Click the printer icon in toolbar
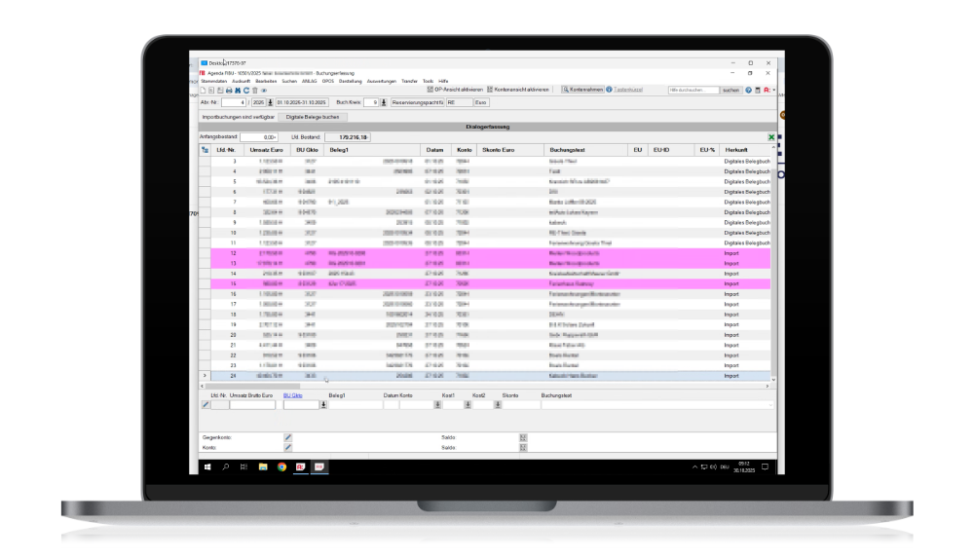This screenshot has width=974, height=560. pyautogui.click(x=229, y=91)
